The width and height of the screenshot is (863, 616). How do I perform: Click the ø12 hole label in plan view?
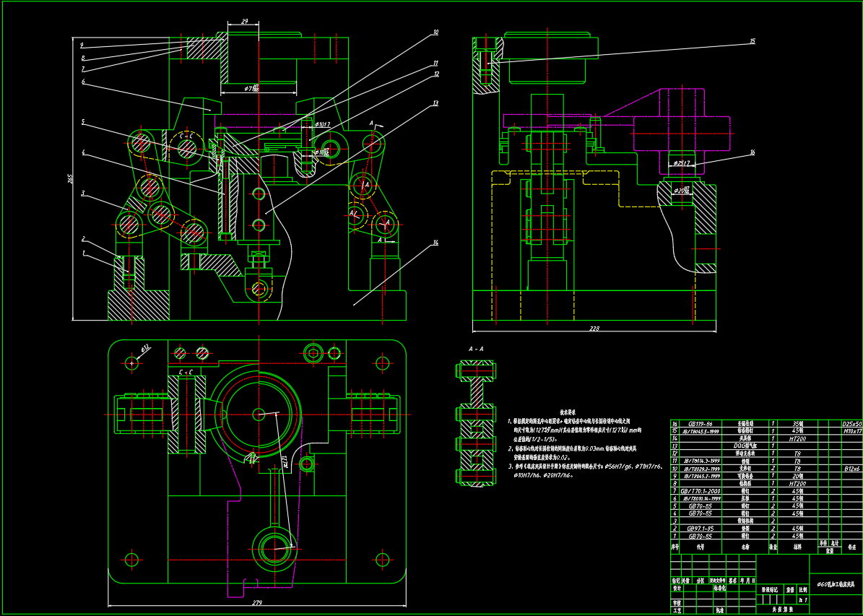point(144,349)
